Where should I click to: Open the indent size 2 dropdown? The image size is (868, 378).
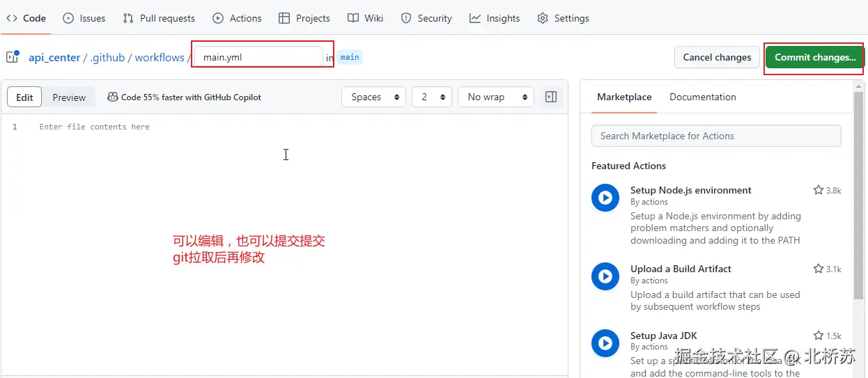432,97
